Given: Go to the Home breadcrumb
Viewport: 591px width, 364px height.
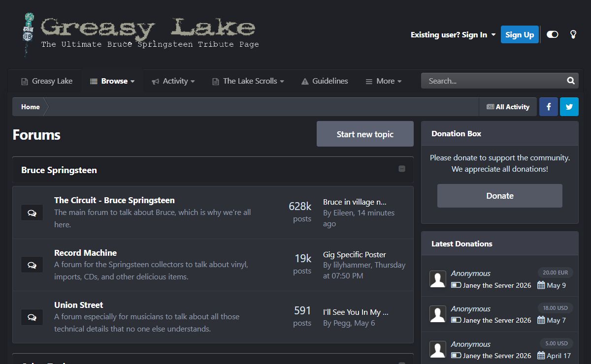Looking at the screenshot, I should pyautogui.click(x=31, y=107).
